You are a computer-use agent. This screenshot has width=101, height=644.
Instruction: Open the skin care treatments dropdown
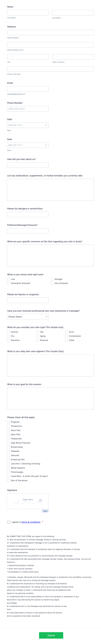click(x=27, y=317)
